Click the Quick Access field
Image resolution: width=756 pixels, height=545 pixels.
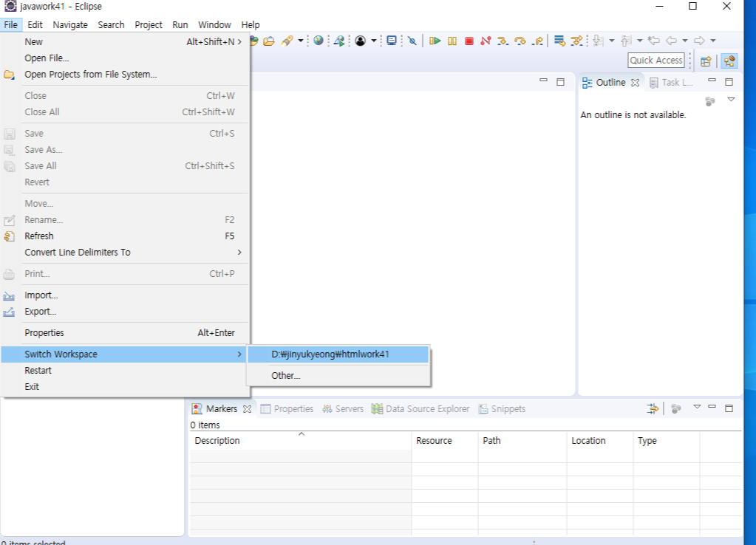click(656, 61)
